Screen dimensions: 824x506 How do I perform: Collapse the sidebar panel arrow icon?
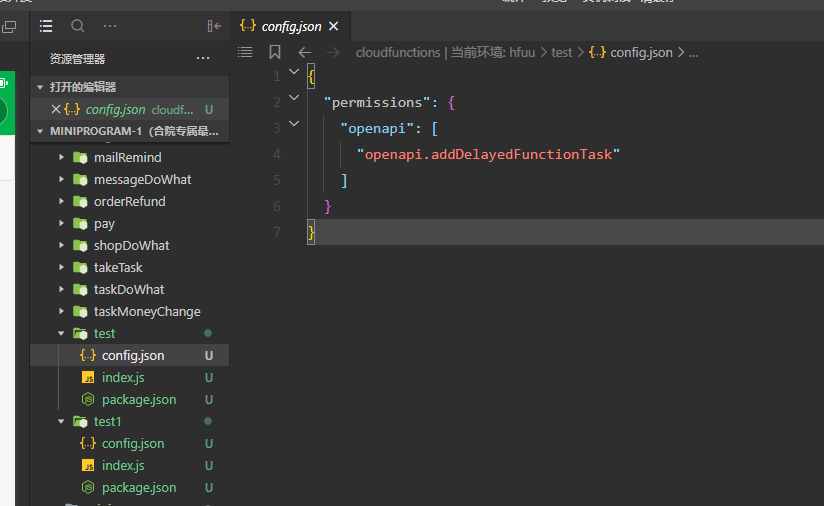pos(214,26)
